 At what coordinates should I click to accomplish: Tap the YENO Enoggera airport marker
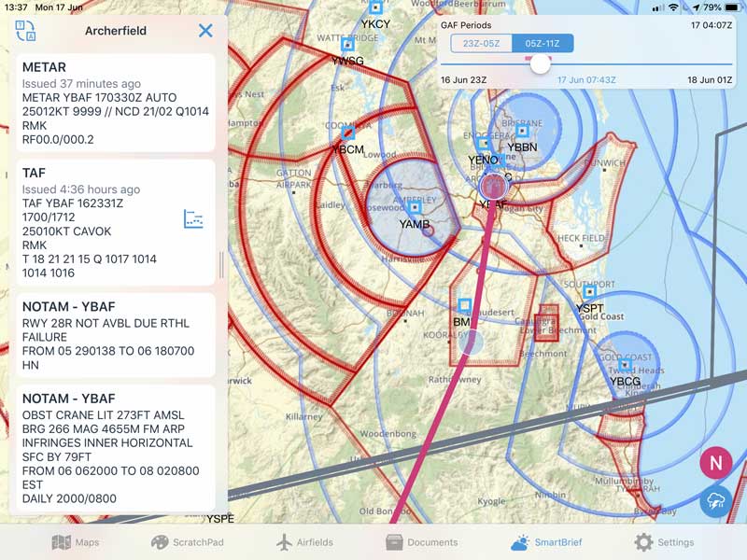click(484, 142)
